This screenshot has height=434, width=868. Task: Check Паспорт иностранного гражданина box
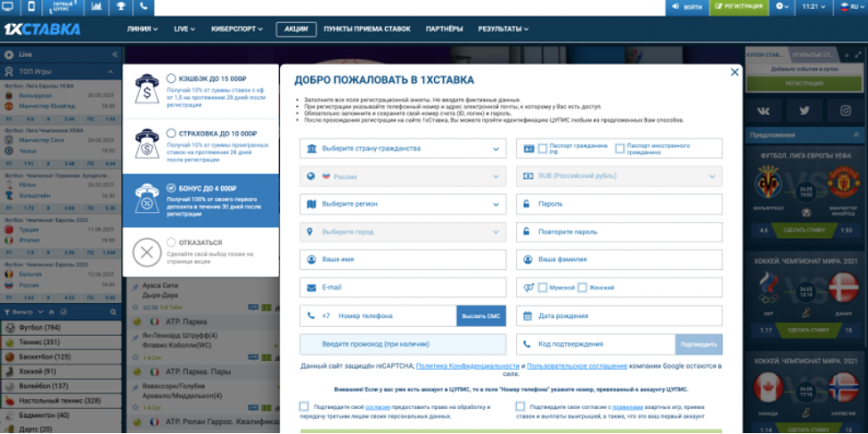click(620, 148)
